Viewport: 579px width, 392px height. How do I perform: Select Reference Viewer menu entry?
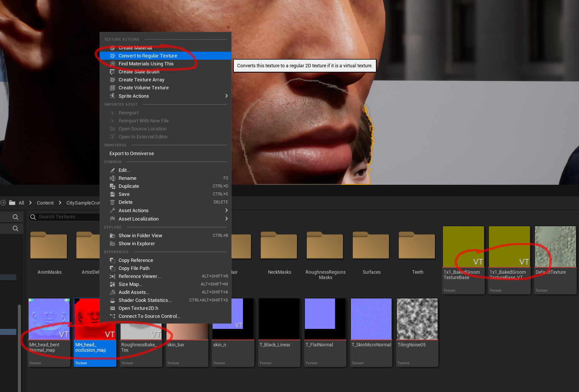[x=165, y=276]
